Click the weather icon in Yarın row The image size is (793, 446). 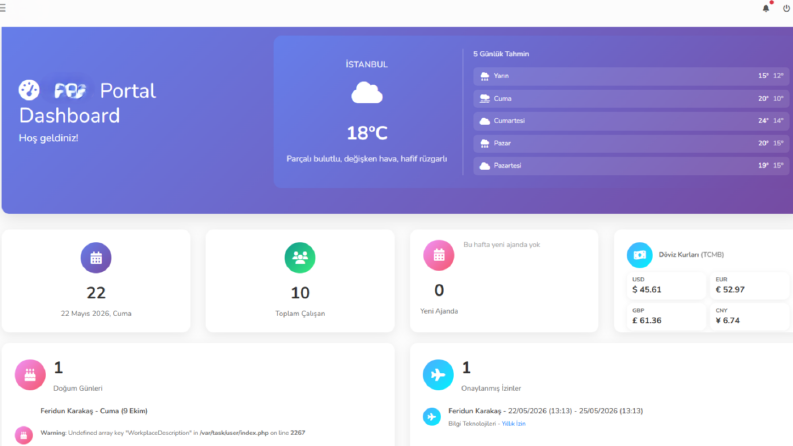click(x=484, y=76)
